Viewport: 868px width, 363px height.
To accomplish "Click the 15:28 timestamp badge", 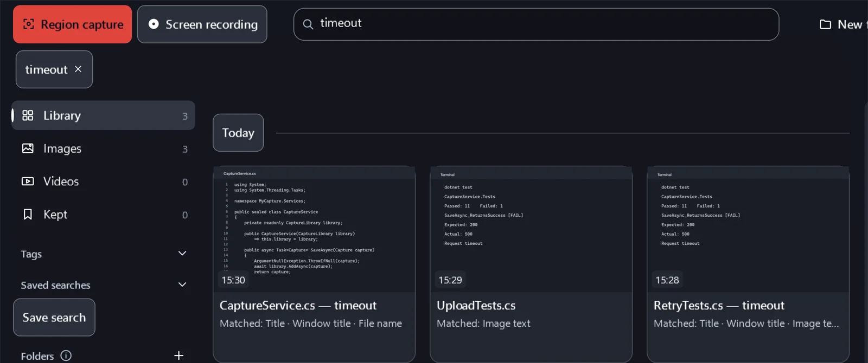I will (x=667, y=280).
